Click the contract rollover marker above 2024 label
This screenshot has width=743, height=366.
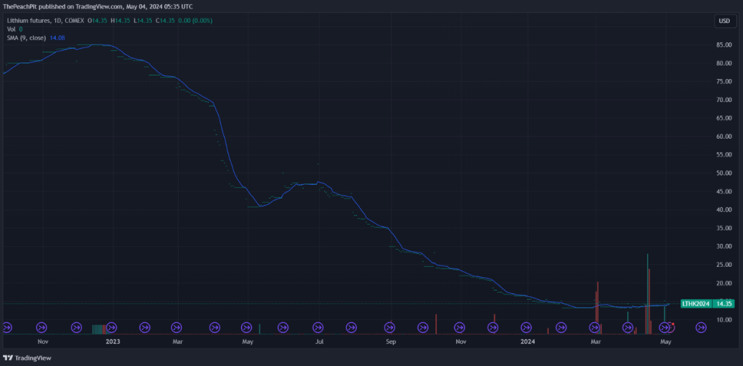click(x=526, y=327)
